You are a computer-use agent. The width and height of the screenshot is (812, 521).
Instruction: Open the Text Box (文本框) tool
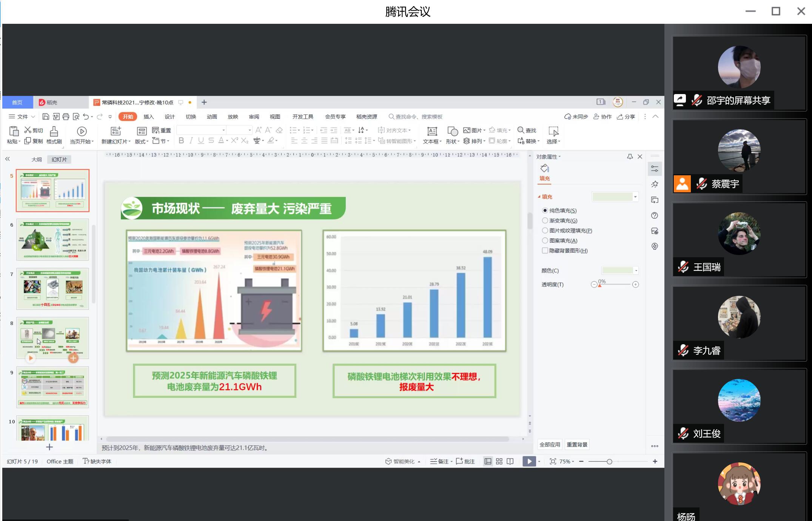[x=432, y=131]
